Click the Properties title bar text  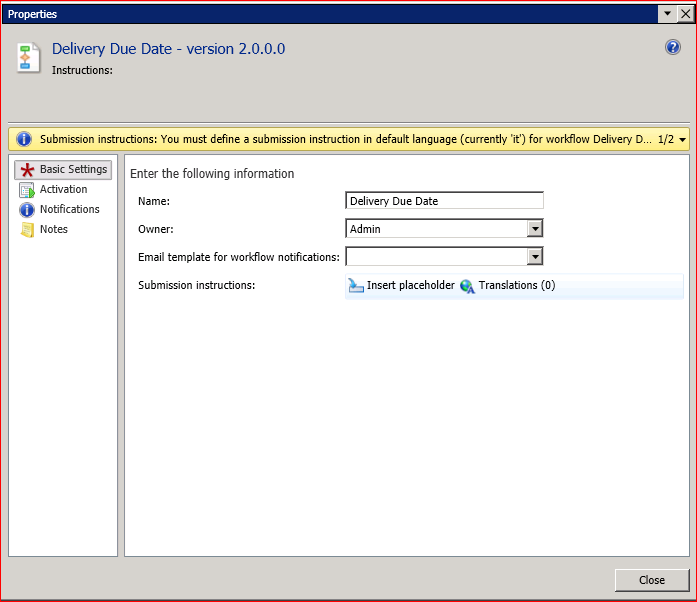33,14
